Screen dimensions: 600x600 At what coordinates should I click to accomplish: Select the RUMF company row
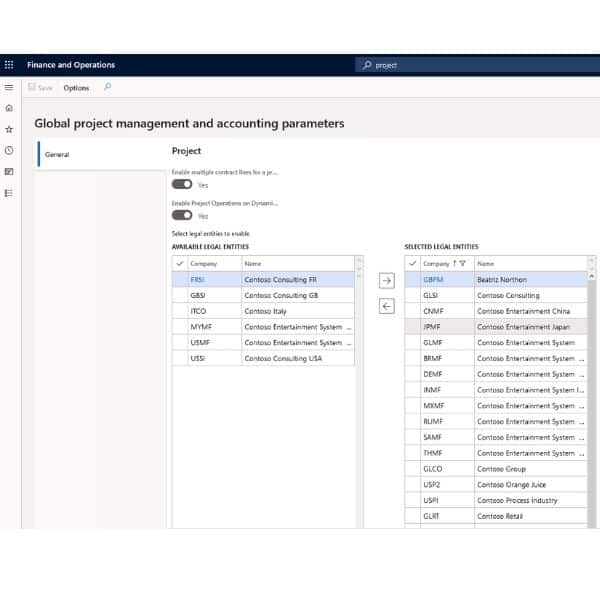click(x=496, y=421)
